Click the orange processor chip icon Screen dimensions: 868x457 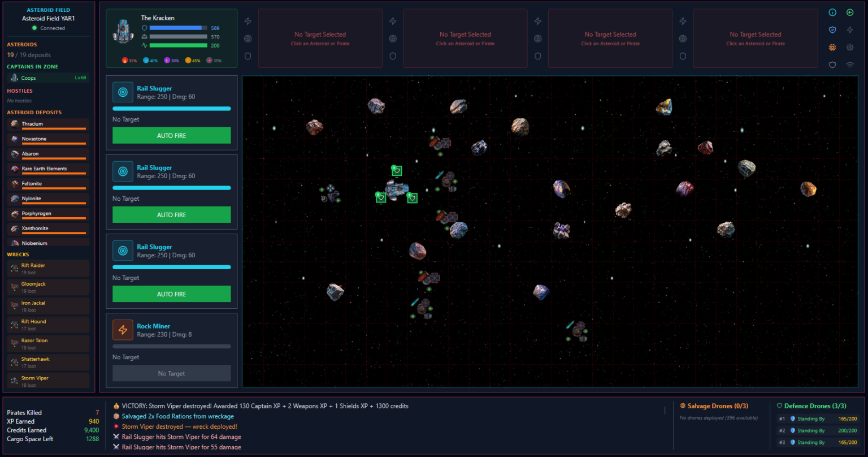(832, 48)
